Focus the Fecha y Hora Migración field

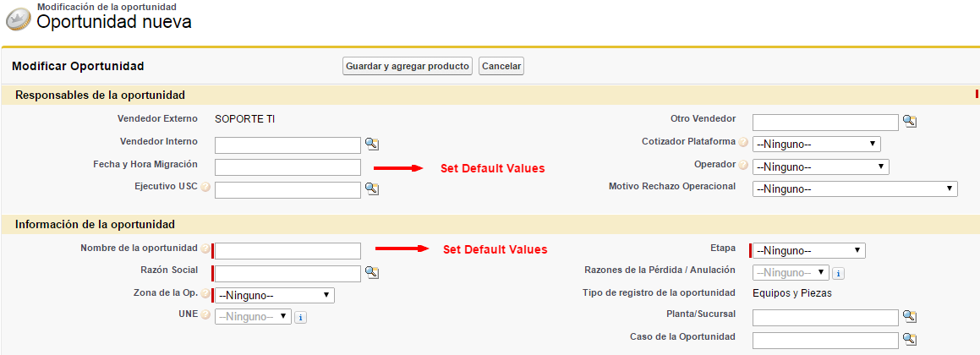click(287, 167)
